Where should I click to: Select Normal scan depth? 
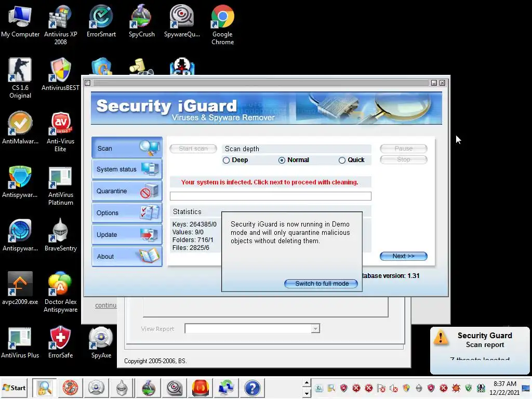point(294,160)
